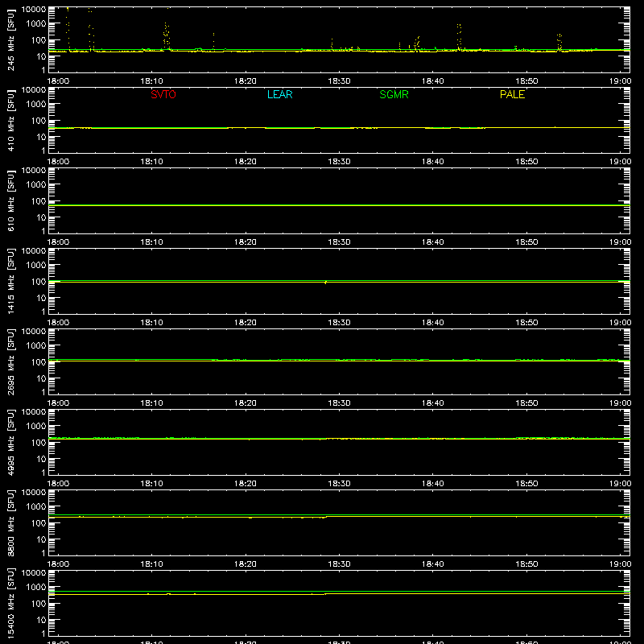The image size is (644, 644).
Task: Click the 2695 MHz [SFU] axis label
Action: pyautogui.click(x=10, y=361)
